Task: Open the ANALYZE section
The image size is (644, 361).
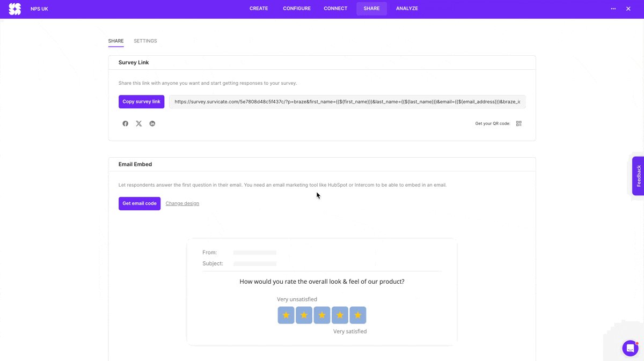Action: (x=407, y=8)
